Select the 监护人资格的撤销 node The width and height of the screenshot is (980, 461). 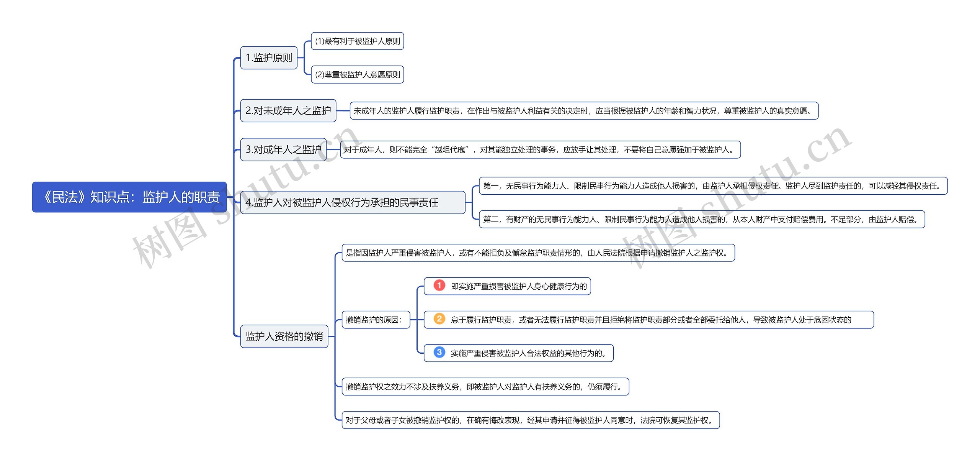(284, 336)
